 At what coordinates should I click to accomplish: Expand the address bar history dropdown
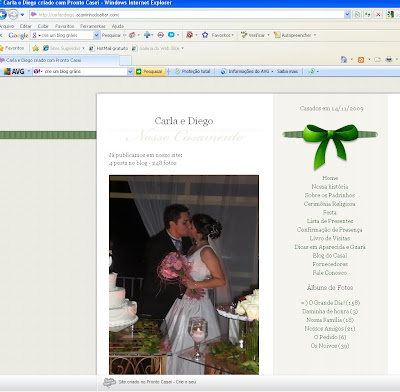pos(347,15)
